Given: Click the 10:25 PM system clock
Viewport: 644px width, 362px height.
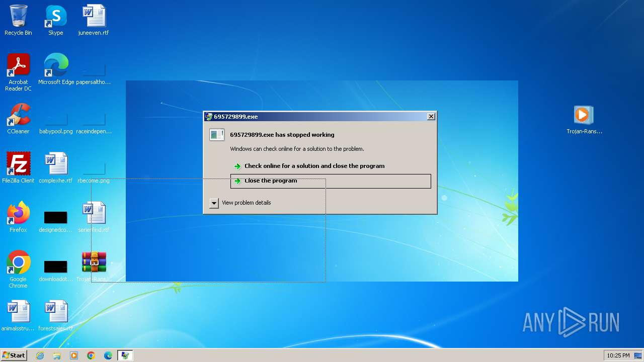Looking at the screenshot, I should [x=618, y=355].
